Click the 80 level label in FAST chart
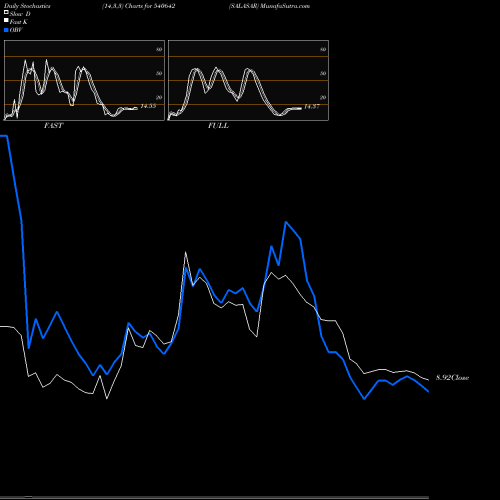500x500 pixels. tap(159, 49)
